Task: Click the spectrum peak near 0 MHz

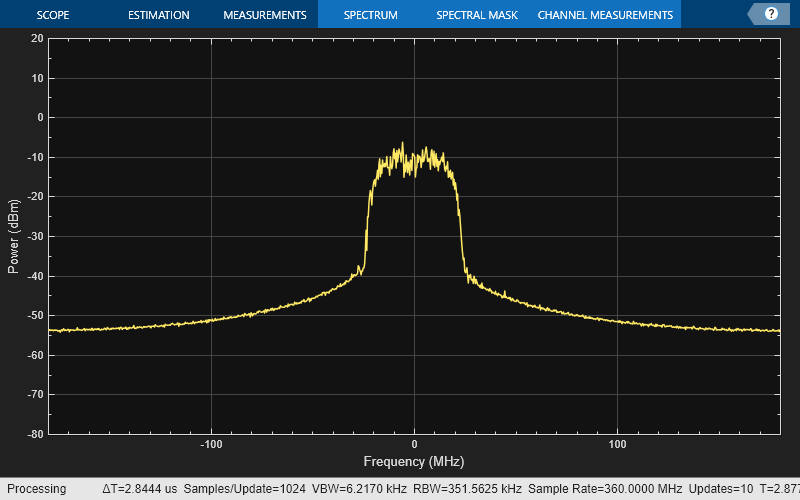Action: pyautogui.click(x=403, y=145)
